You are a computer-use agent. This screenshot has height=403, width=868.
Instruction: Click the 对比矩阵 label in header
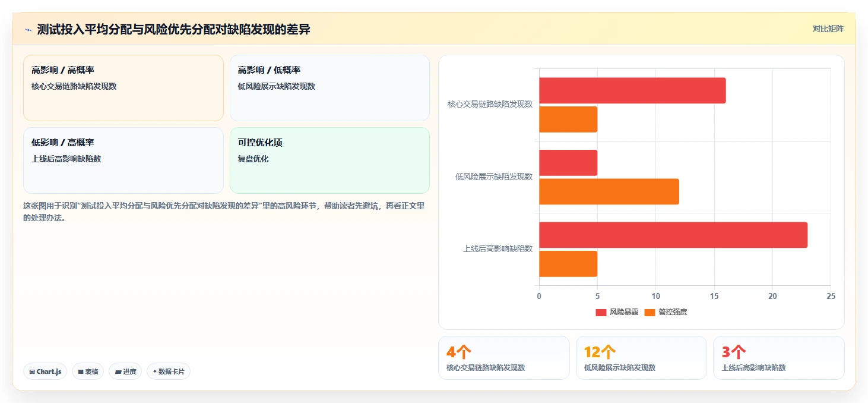click(828, 29)
